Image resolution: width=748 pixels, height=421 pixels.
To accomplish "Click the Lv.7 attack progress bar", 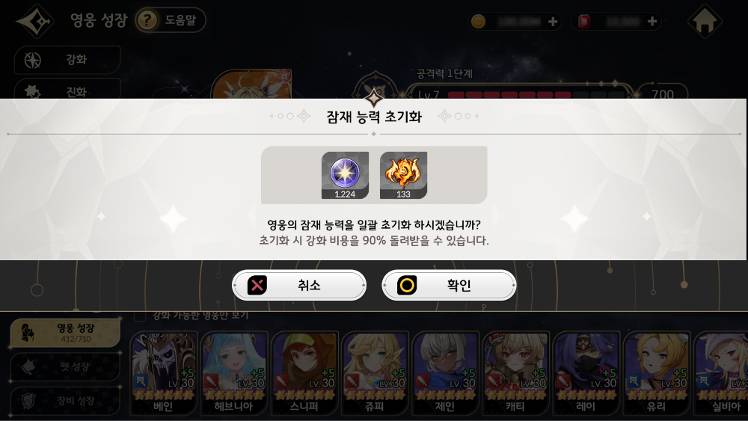I will 519,93.
